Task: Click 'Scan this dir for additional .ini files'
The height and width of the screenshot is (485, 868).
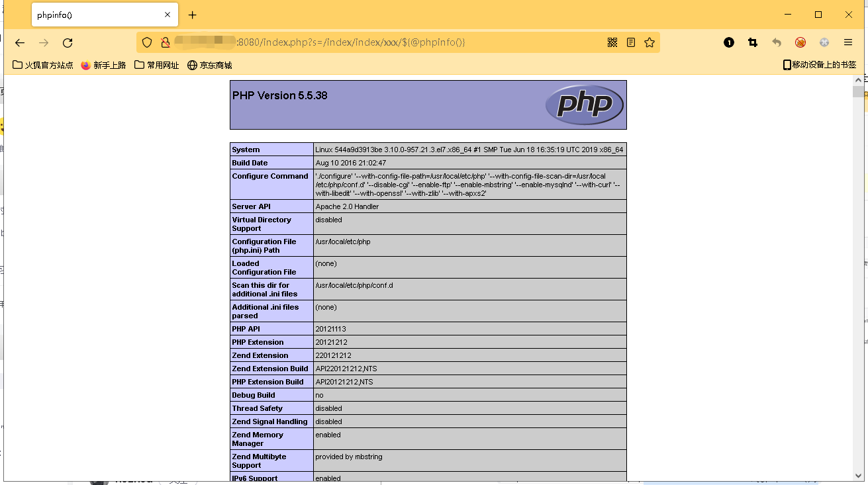Action: coord(265,289)
